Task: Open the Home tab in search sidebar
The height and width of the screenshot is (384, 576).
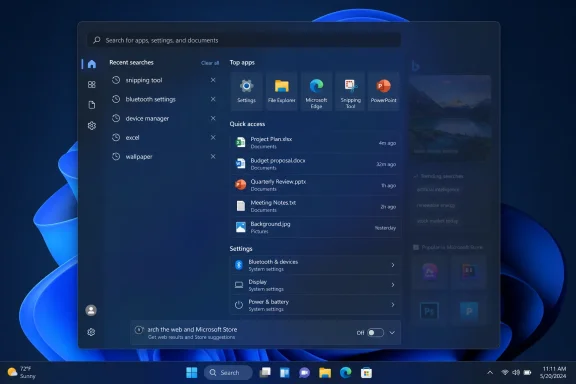Action: 91,64
